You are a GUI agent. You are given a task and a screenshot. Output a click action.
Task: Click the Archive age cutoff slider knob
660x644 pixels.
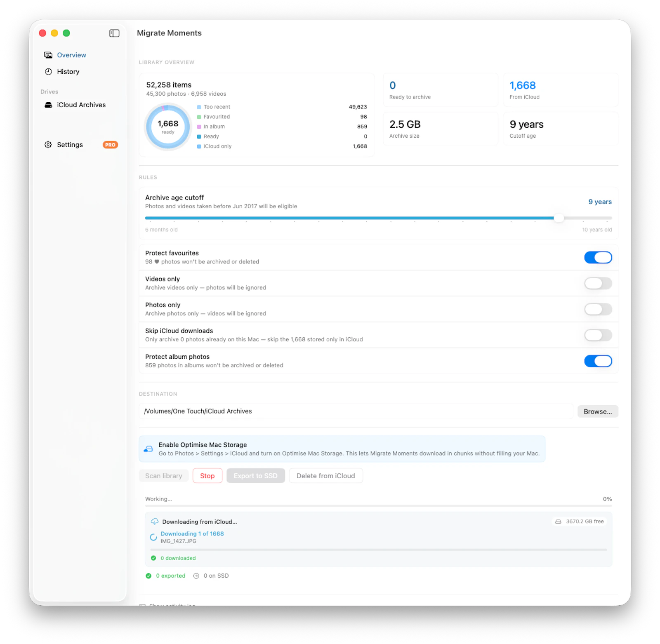coord(559,218)
